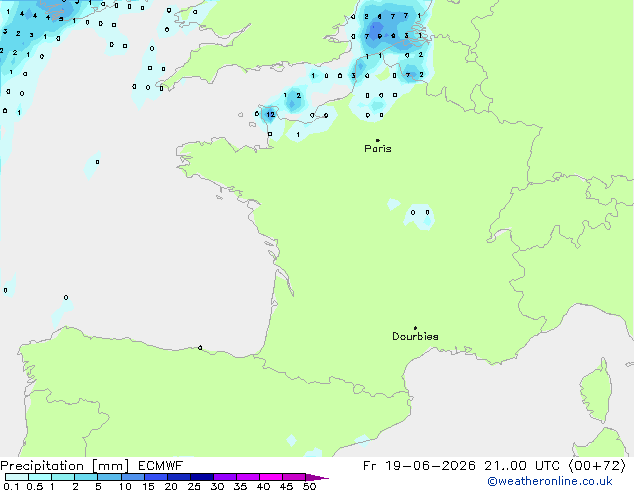Screen dimensions: 634x490
Task: Pick the 5–10 mm legend swatch
Action: click(x=109, y=477)
